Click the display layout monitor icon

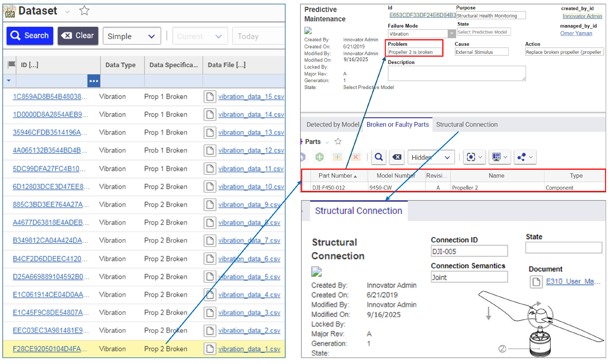[496, 157]
